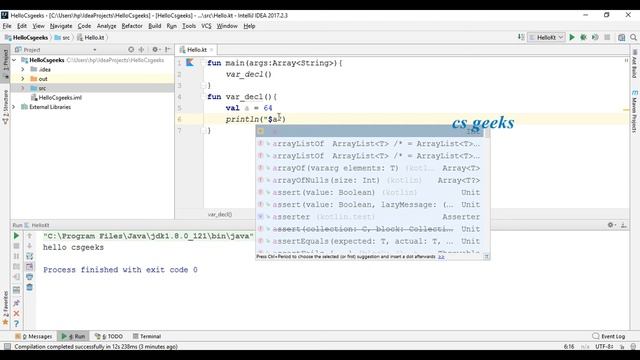This screenshot has height=360, width=640.
Task: Click the down-the-stack-trace arrow in Run panel
Action: click(29, 246)
